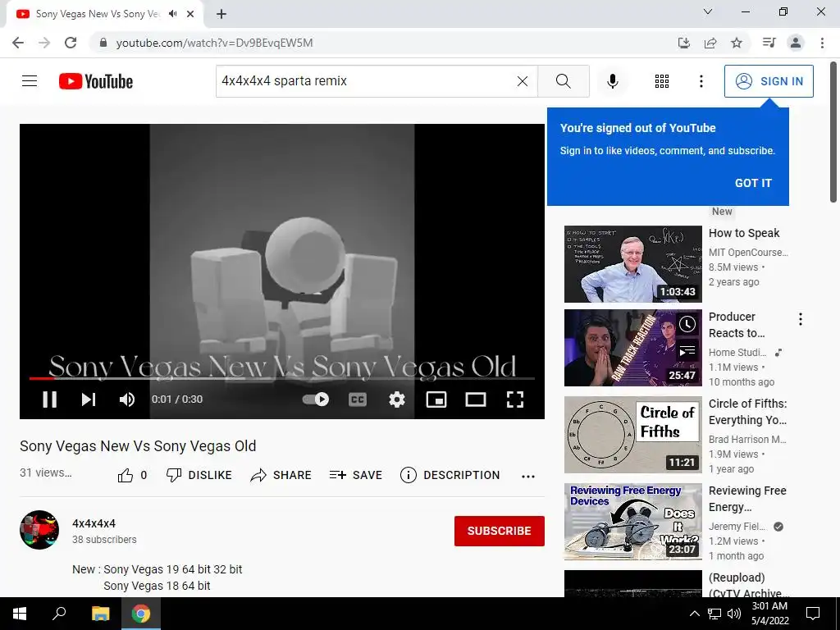
Task: Start voice search with microphone
Action: coord(612,81)
